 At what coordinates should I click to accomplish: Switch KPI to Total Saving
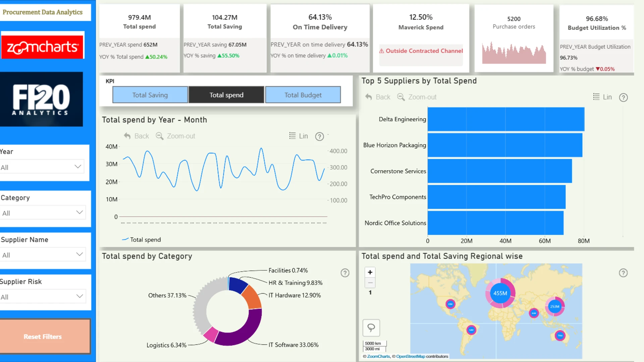pyautogui.click(x=150, y=95)
